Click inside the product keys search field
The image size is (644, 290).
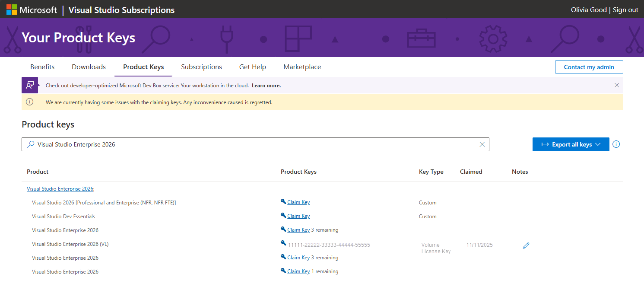tap(216, 144)
